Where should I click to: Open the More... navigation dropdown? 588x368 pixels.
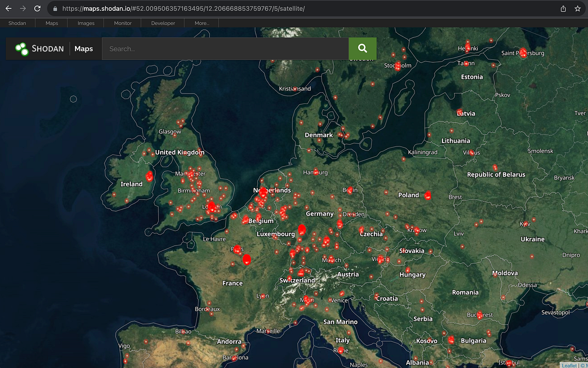click(x=201, y=23)
